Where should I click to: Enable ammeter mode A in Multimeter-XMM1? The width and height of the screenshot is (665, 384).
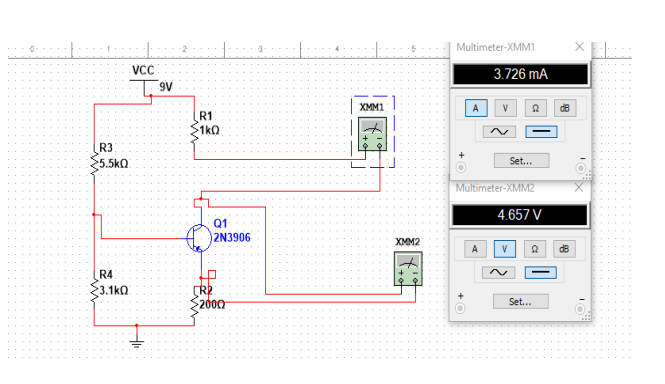(x=476, y=108)
